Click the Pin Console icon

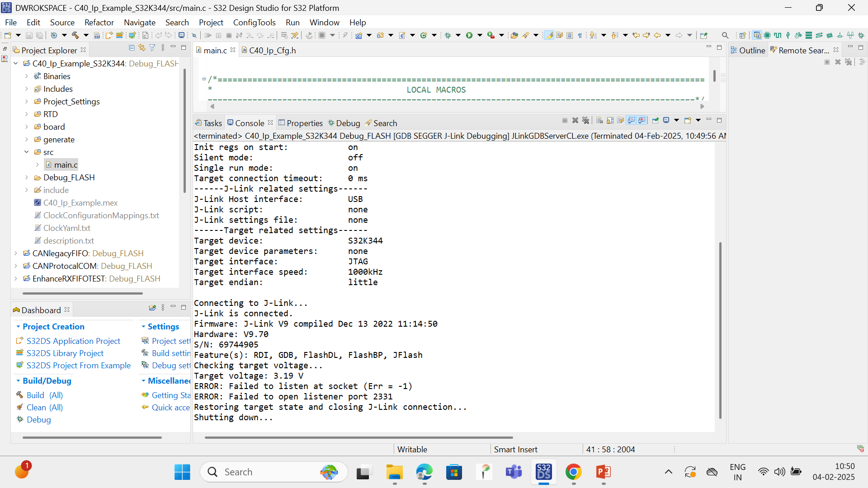[655, 121]
